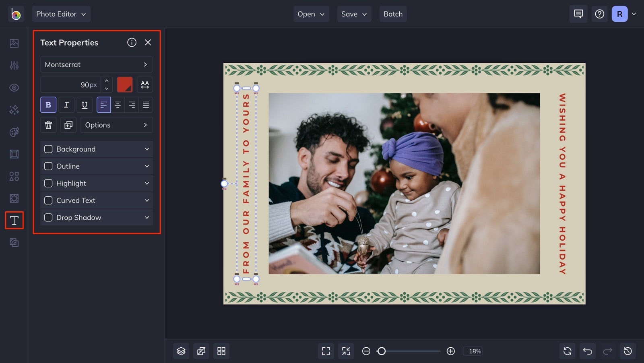Open the text color swatch picker
Viewport: 644px width, 363px height.
pyautogui.click(x=125, y=85)
